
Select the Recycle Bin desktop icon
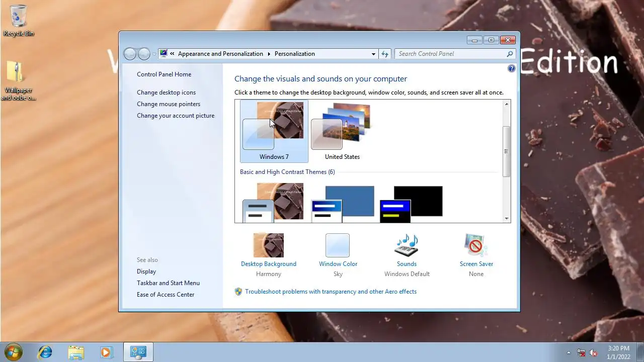19,21
